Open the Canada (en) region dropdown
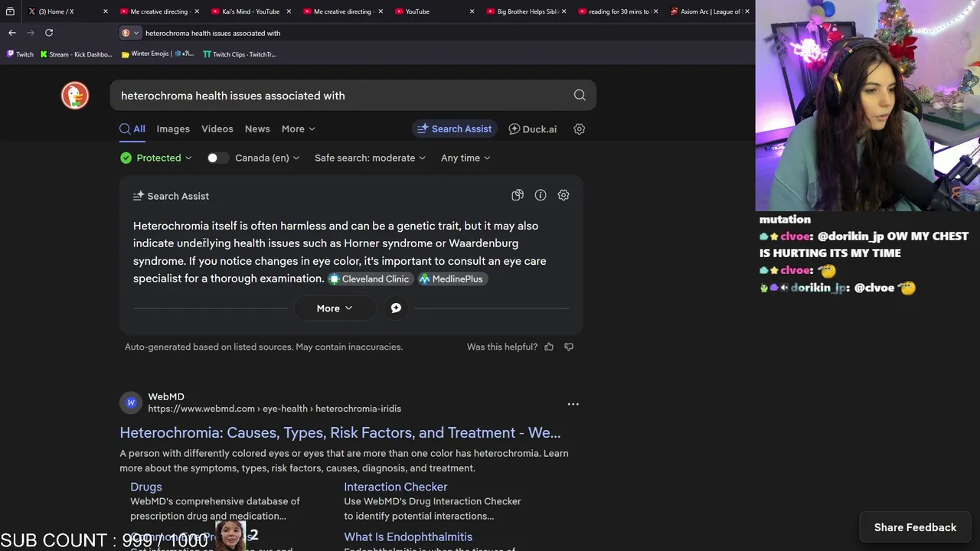 point(267,158)
